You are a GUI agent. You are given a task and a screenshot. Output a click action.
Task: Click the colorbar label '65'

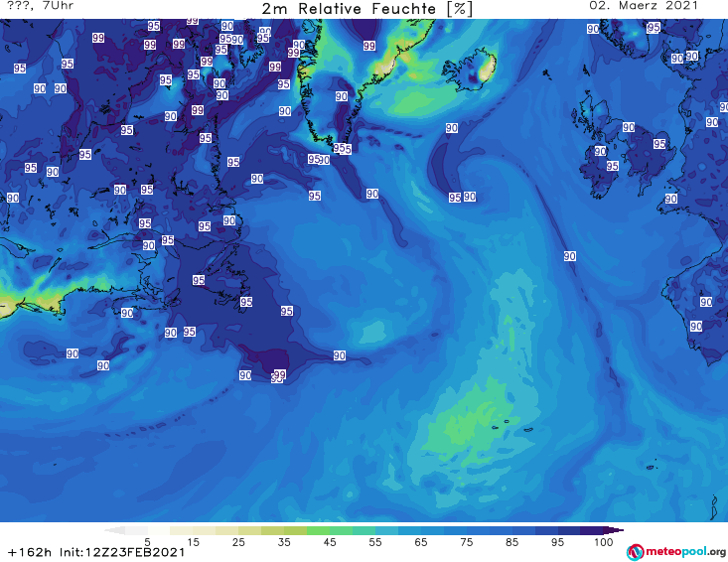[x=421, y=542]
